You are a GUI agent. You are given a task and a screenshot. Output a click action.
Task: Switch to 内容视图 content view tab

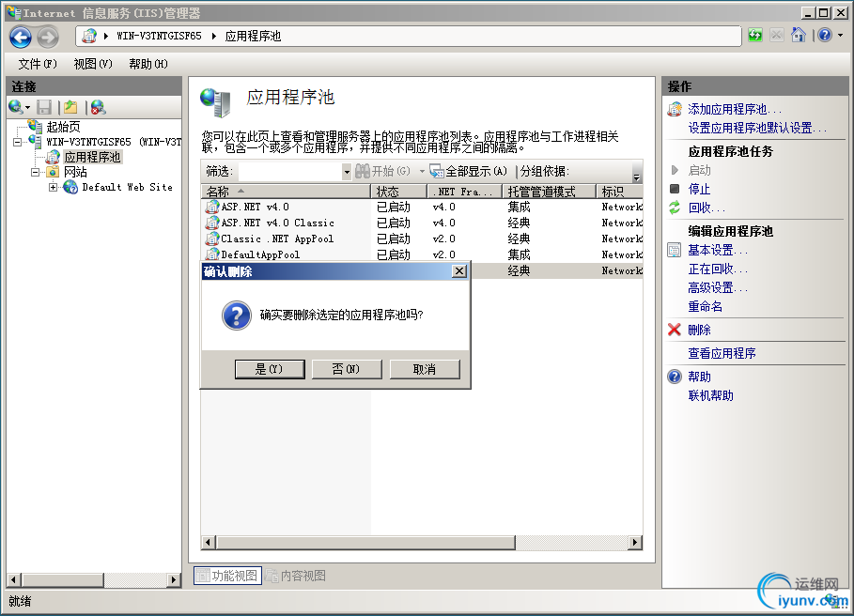296,576
